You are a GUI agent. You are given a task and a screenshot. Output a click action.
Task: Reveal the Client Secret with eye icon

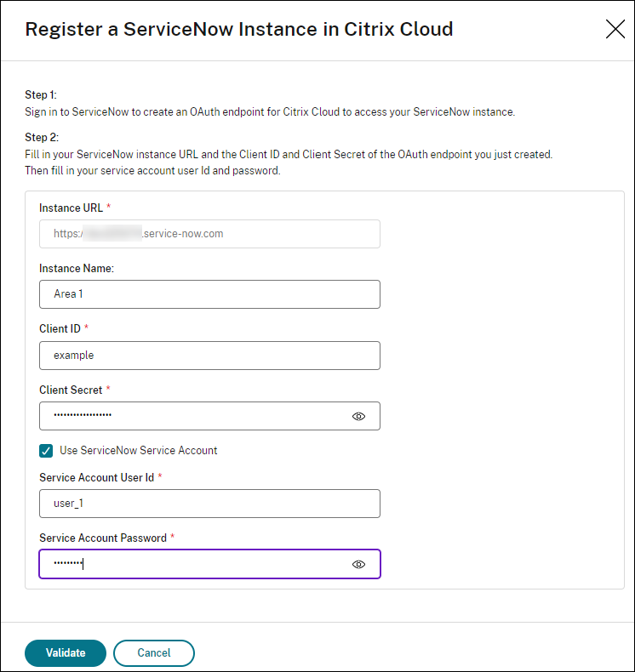[358, 417]
